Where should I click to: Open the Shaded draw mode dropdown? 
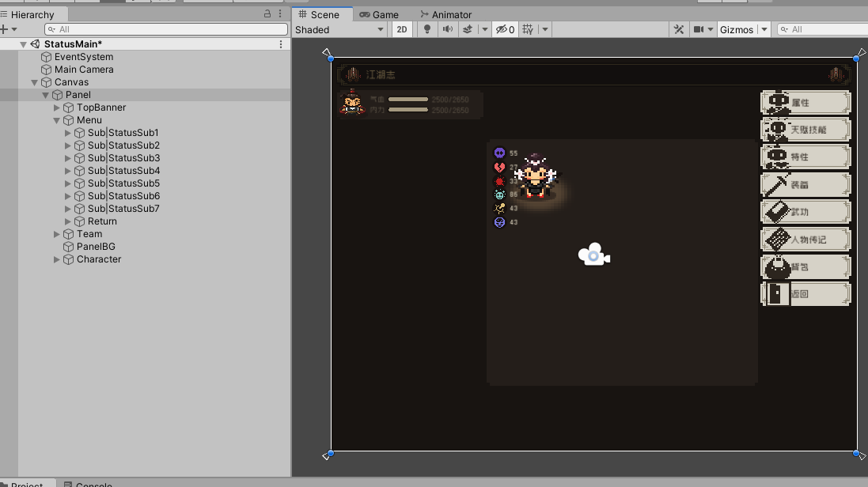coord(339,29)
